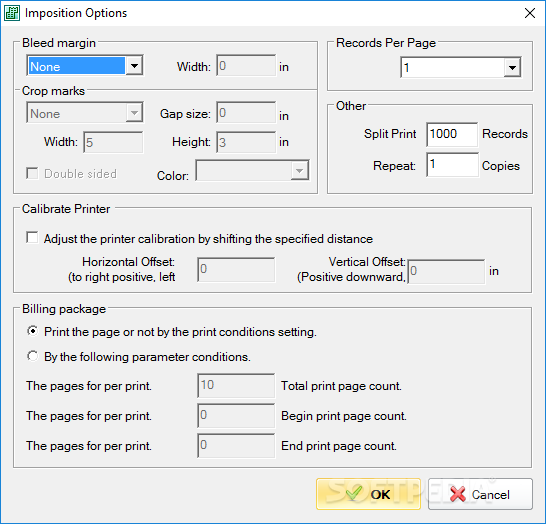546x524 pixels.
Task: Click the Cancel button
Action: pos(480,494)
